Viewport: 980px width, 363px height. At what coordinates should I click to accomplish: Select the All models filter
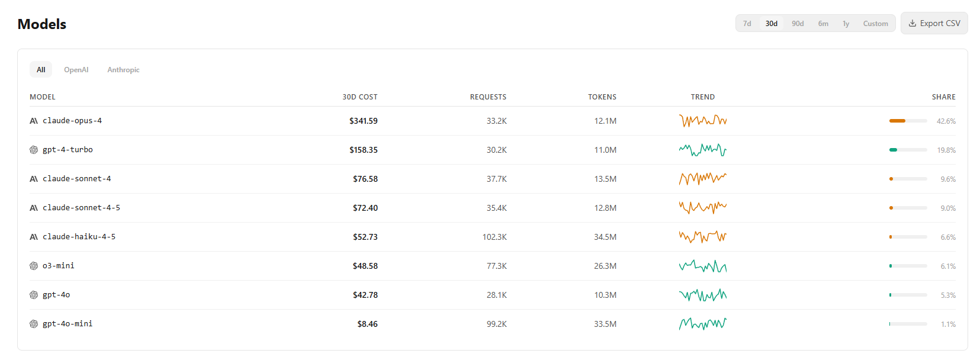coord(40,69)
